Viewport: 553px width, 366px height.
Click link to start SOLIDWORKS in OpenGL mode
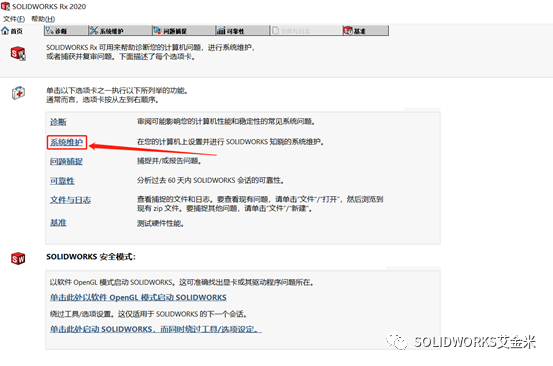138,298
